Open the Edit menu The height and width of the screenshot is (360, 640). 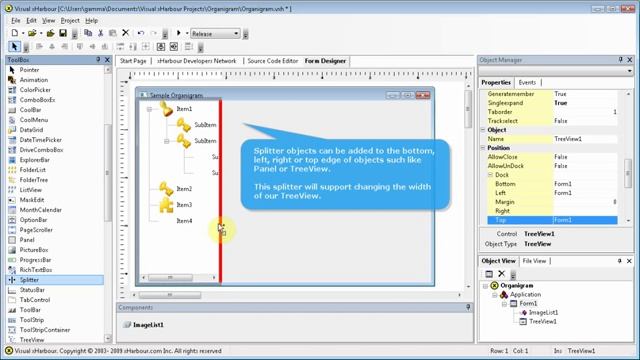[x=31, y=20]
